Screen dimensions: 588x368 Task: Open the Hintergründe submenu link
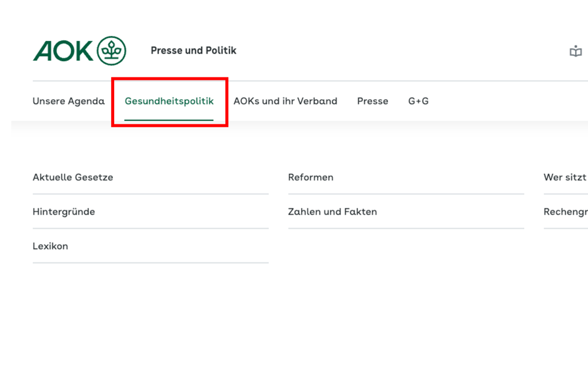tap(64, 212)
